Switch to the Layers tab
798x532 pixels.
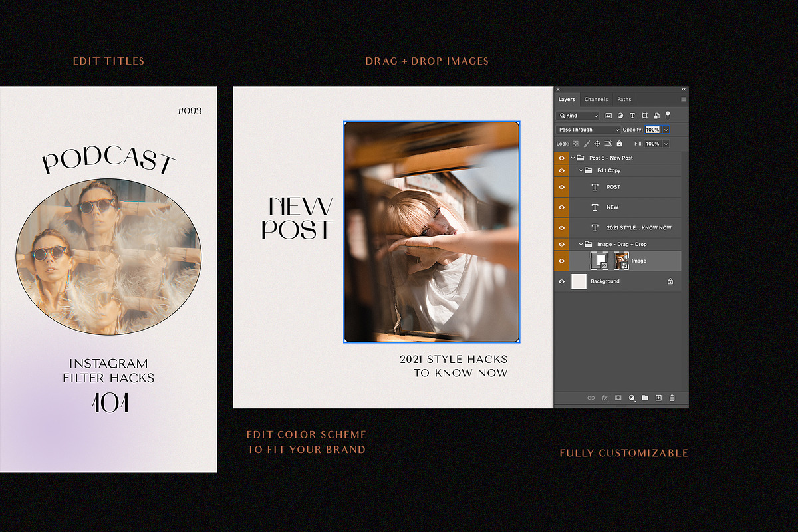click(x=567, y=99)
